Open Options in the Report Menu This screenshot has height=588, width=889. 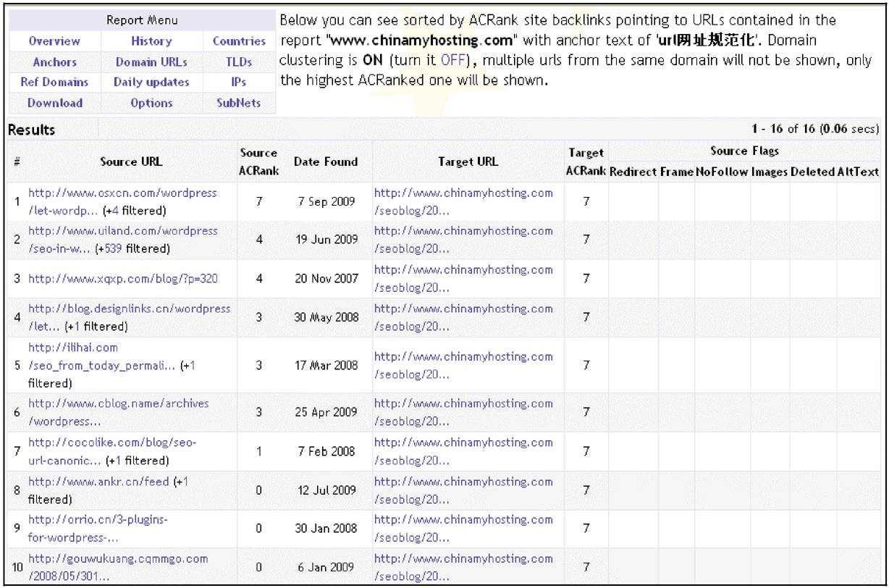click(151, 103)
